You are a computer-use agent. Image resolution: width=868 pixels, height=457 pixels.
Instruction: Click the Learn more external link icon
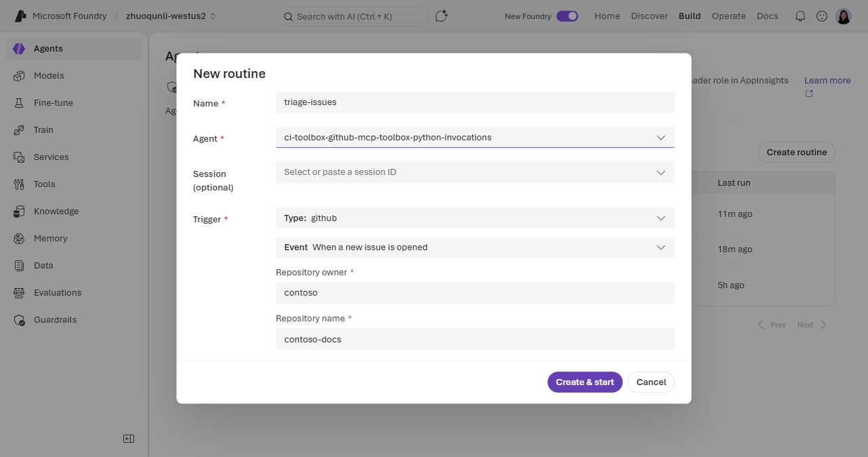coord(809,94)
